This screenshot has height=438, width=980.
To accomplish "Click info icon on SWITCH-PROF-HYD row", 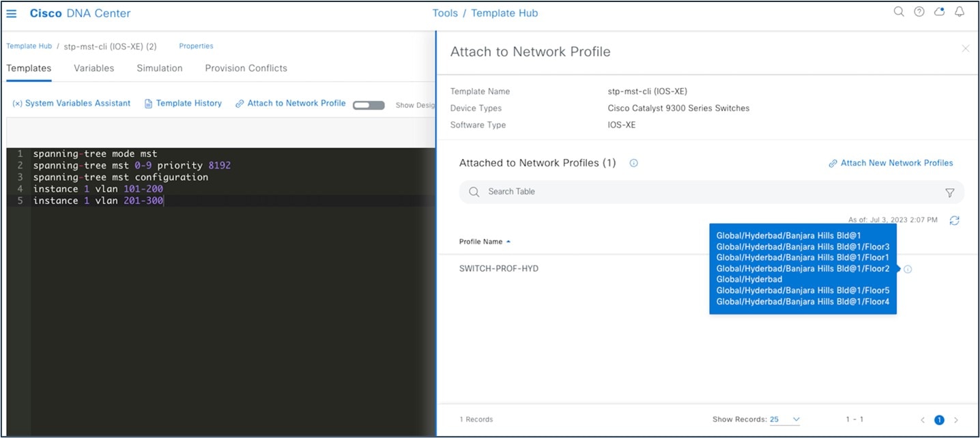I will 908,269.
